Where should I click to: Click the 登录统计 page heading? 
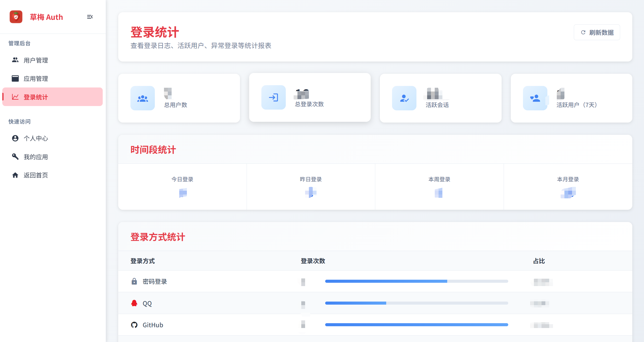pyautogui.click(x=155, y=32)
